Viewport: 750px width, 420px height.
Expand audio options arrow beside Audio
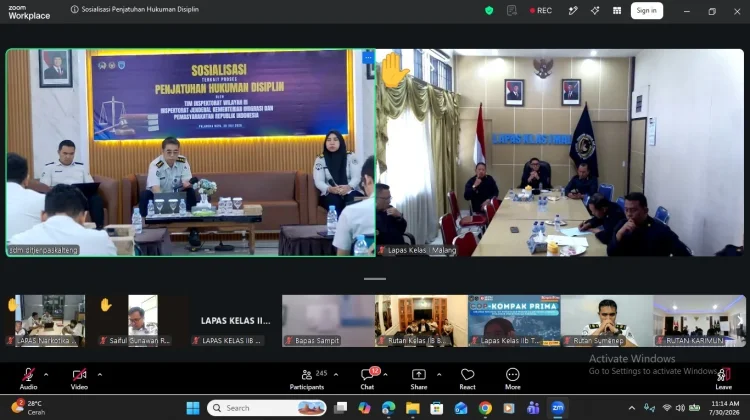(46, 375)
